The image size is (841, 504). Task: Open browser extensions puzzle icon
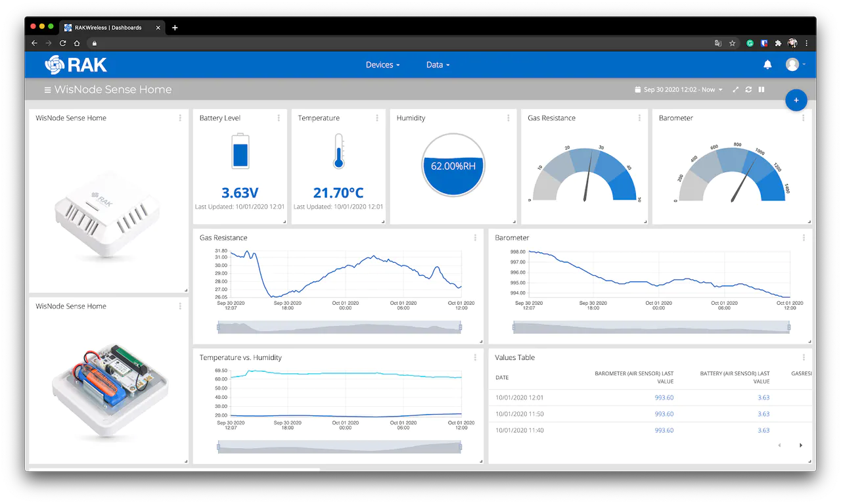(x=778, y=43)
